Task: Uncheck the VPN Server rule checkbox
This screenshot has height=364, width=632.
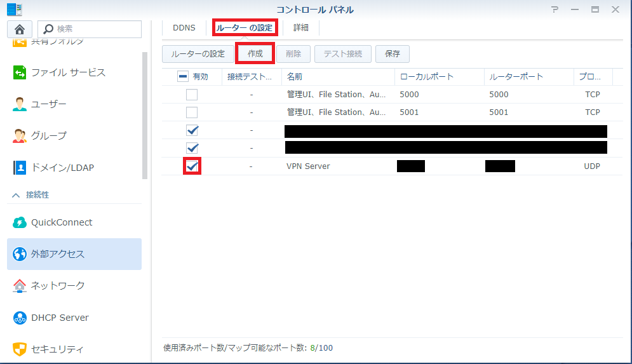Action: 192,166
